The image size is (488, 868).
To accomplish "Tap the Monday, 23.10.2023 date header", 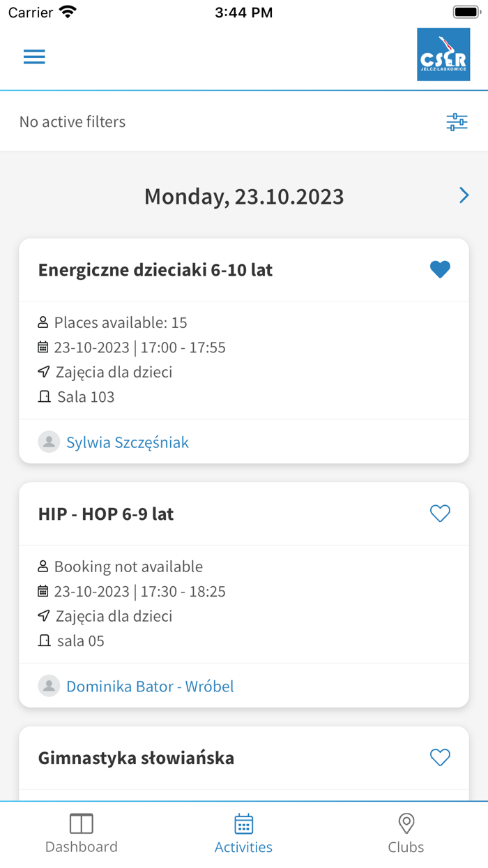I will pos(244,196).
